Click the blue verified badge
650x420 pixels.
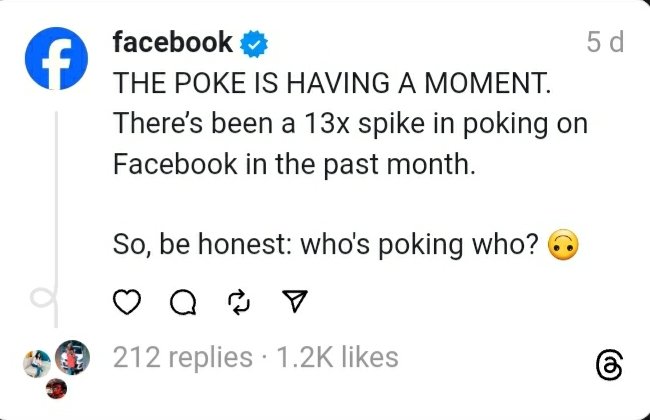(255, 43)
